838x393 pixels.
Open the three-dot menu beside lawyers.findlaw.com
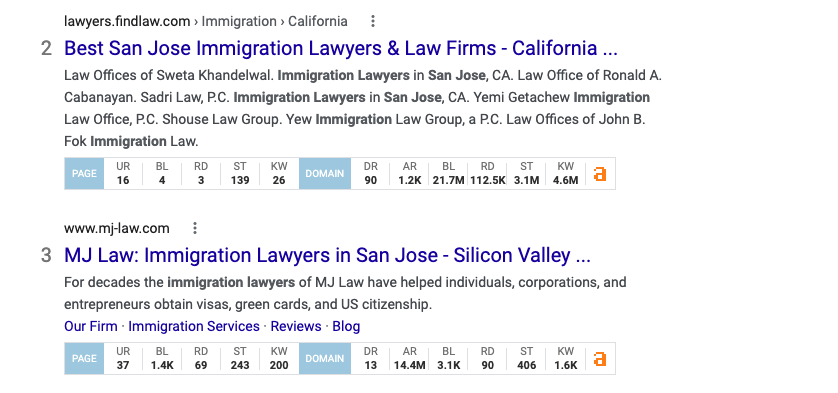click(373, 21)
